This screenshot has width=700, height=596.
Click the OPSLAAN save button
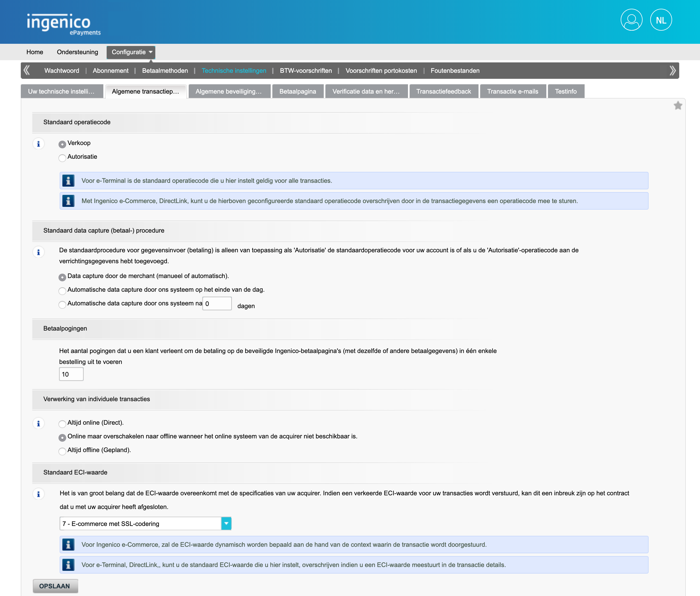[x=56, y=586]
